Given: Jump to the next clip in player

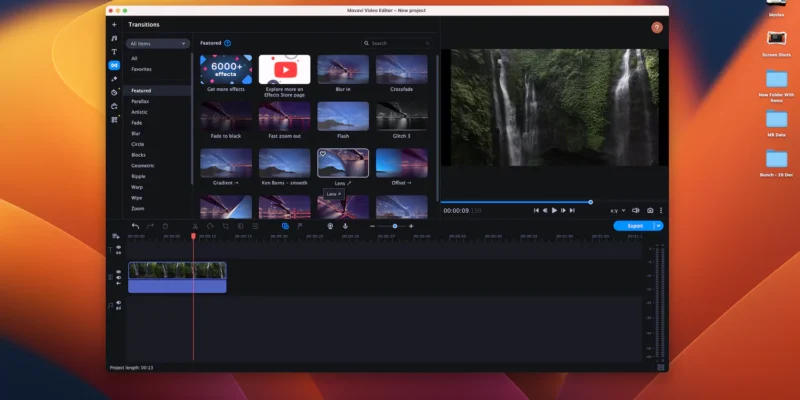Looking at the screenshot, I should (x=572, y=210).
